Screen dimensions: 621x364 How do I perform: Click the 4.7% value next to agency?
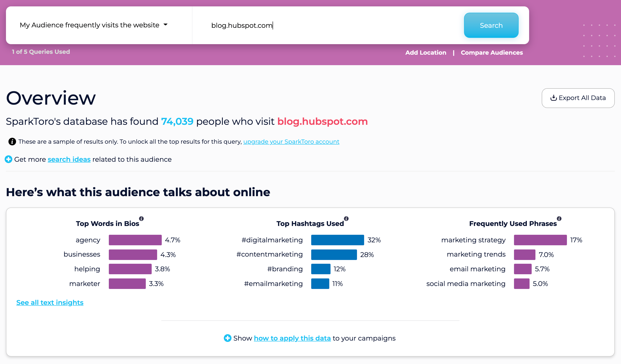coord(173,240)
